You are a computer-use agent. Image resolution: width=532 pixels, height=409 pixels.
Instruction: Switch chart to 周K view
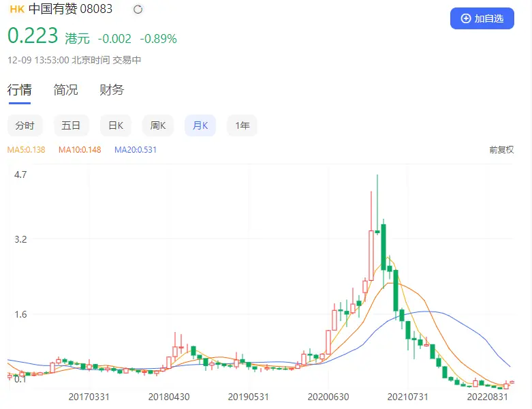point(158,125)
